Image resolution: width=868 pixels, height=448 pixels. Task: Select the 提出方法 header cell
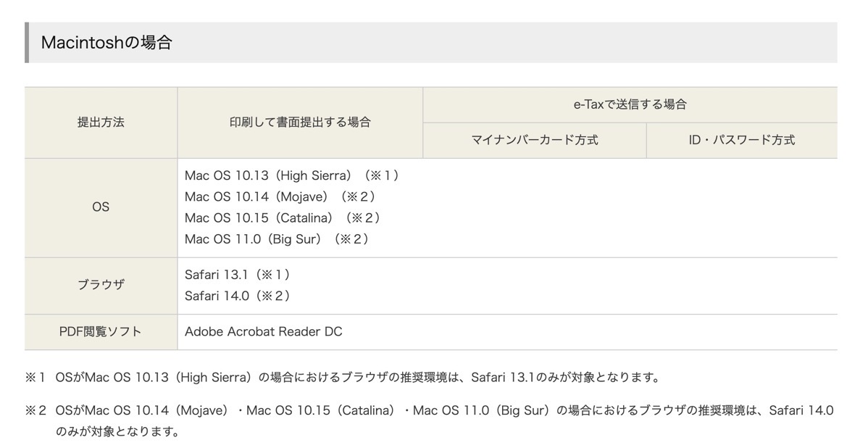point(101,123)
